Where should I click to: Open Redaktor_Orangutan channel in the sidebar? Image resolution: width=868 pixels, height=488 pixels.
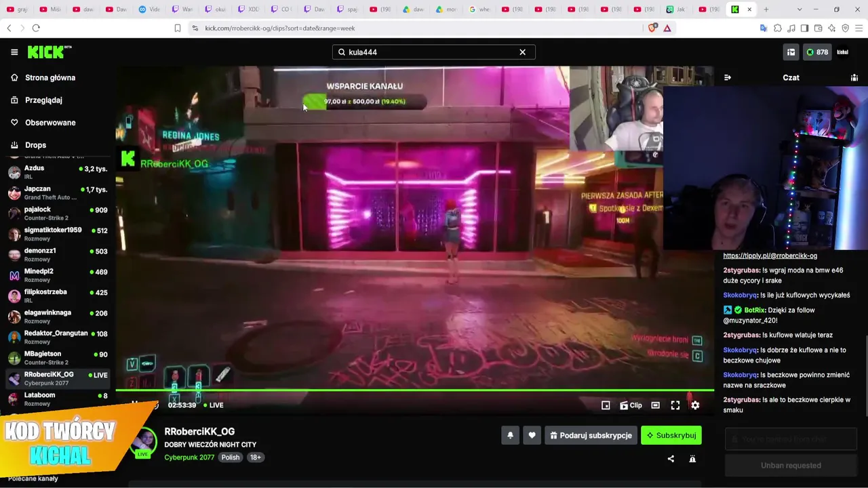[58, 338]
